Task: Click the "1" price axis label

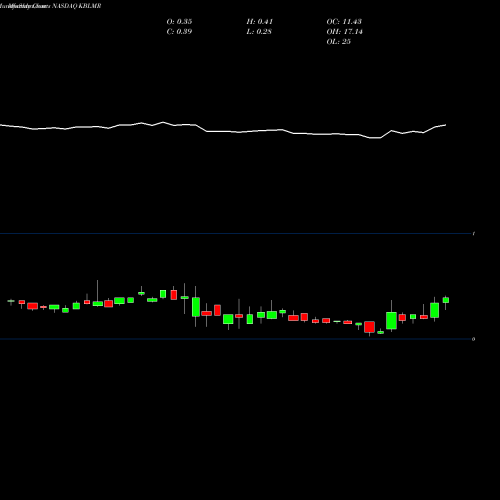Action: pyautogui.click(x=474, y=234)
